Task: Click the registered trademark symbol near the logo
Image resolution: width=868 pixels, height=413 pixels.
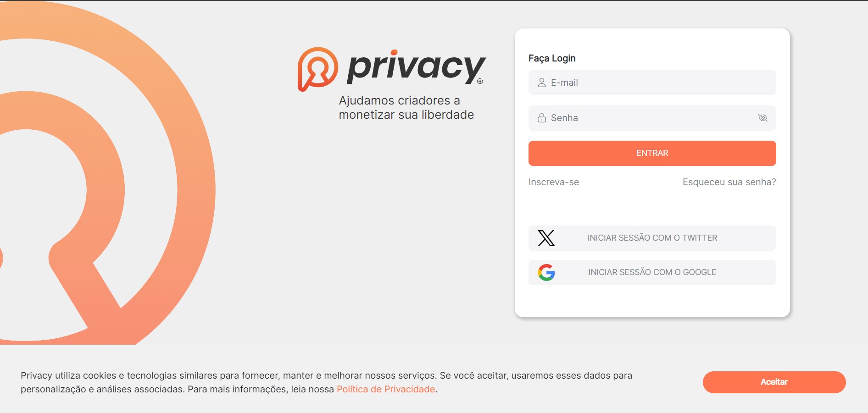Action: [x=480, y=81]
